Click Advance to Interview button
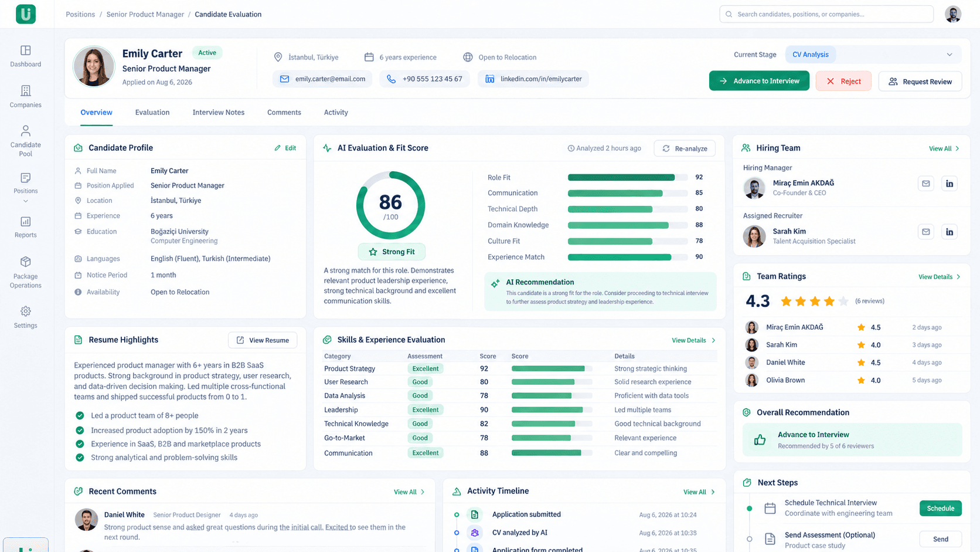This screenshot has width=980, height=552. point(759,81)
